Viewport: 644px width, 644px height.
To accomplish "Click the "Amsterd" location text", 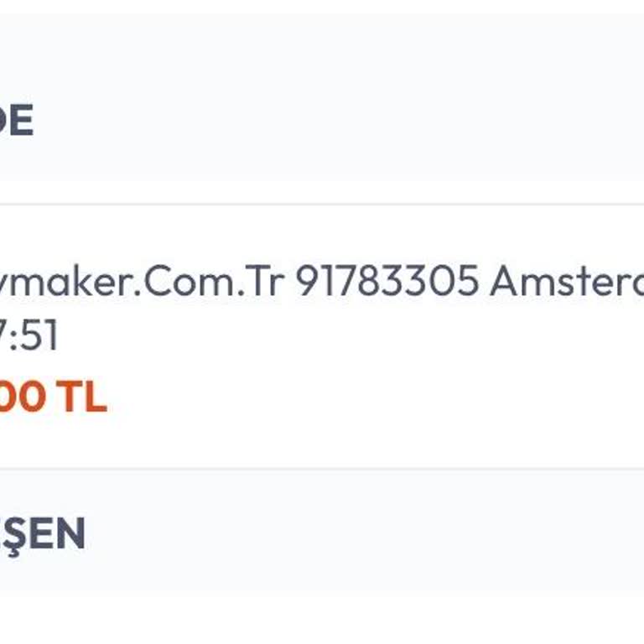I will click(x=567, y=282).
